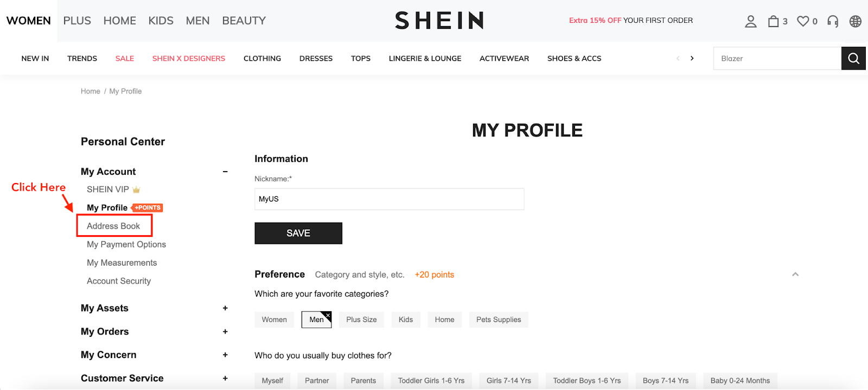This screenshot has width=868, height=390.
Task: Open the account profile icon
Action: [750, 21]
